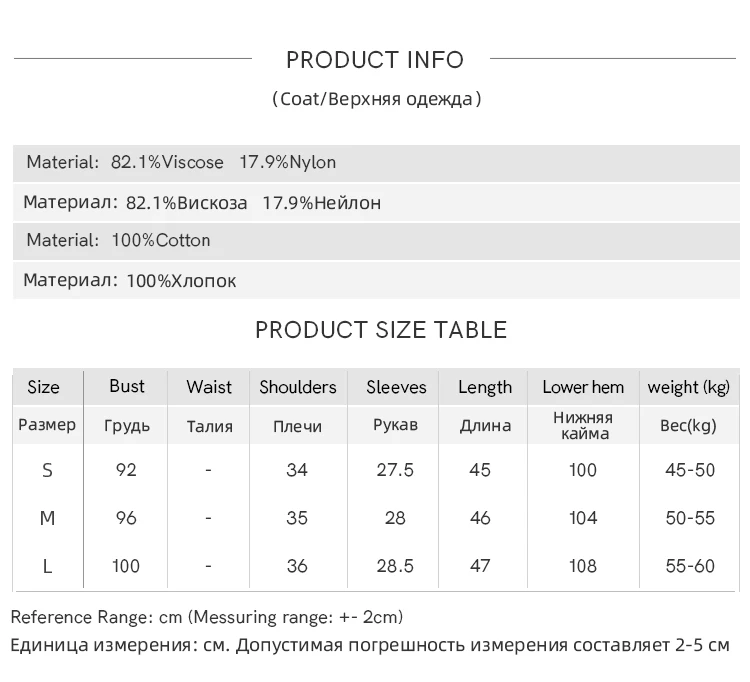
Task: Click size L row label
Action: point(47,566)
